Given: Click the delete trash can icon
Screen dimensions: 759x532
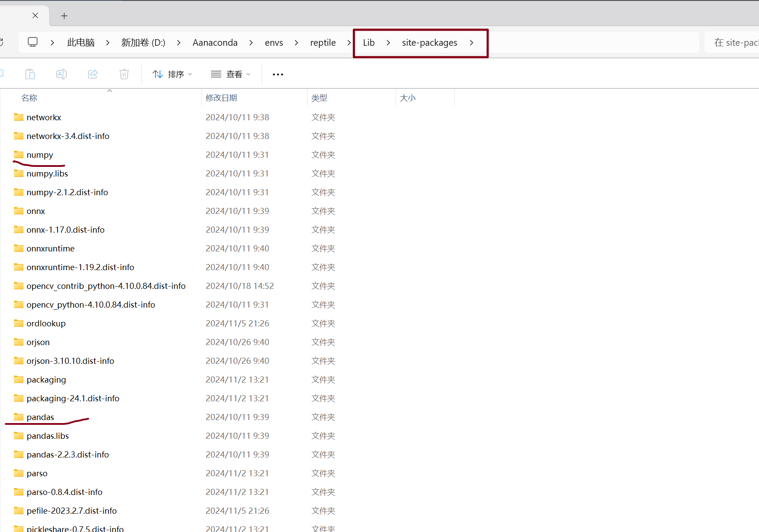Looking at the screenshot, I should [x=124, y=74].
